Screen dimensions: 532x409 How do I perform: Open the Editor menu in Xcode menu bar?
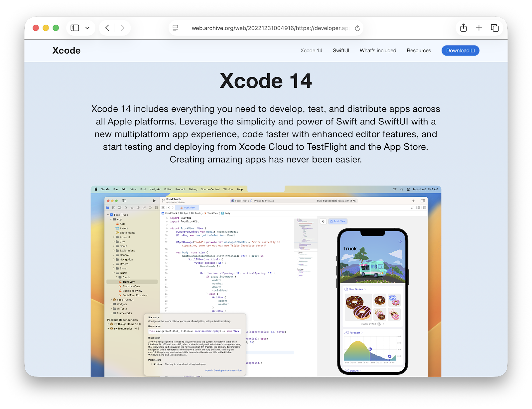(x=168, y=189)
